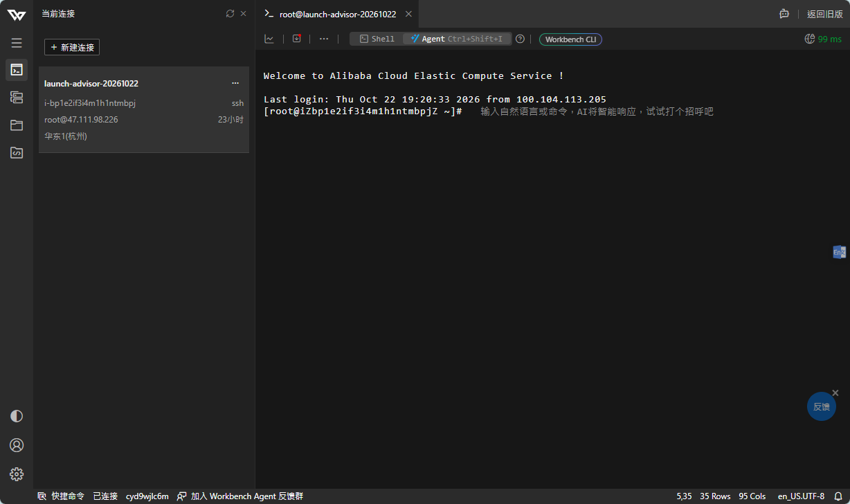Open the 反馈 feedback button
850x504 pixels.
[x=822, y=406]
